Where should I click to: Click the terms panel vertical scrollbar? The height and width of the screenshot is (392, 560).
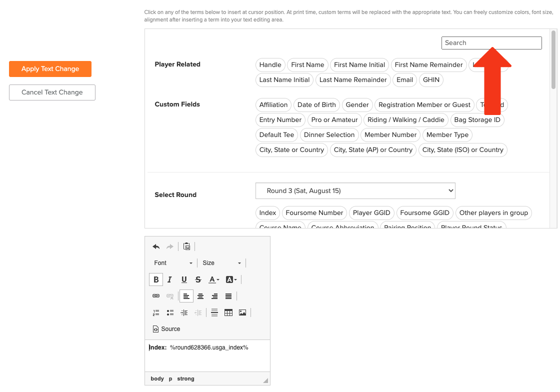(553, 59)
